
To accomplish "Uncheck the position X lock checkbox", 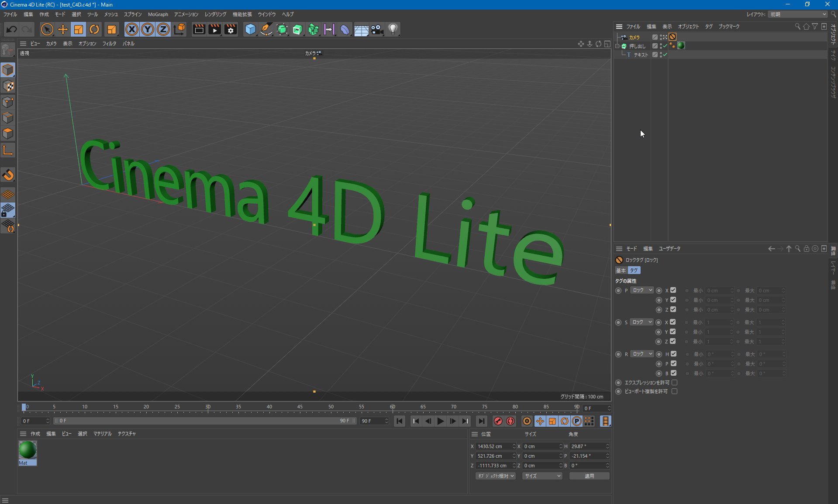I will coord(673,290).
